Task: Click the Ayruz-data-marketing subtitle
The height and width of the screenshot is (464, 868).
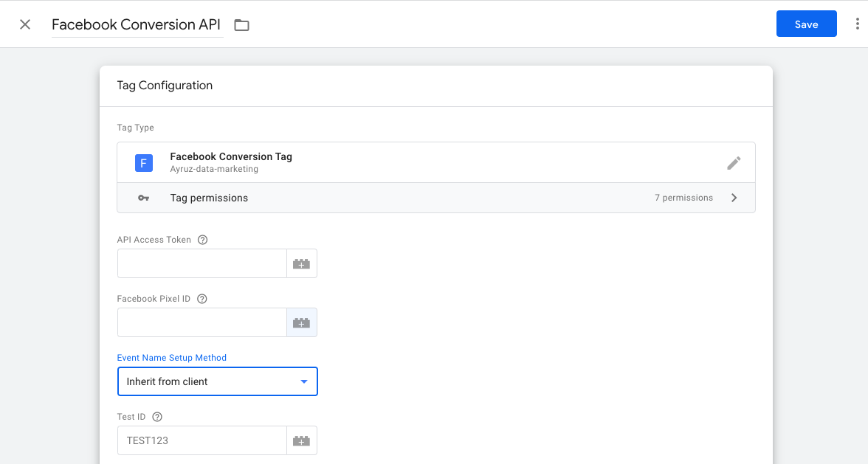Action: [214, 169]
